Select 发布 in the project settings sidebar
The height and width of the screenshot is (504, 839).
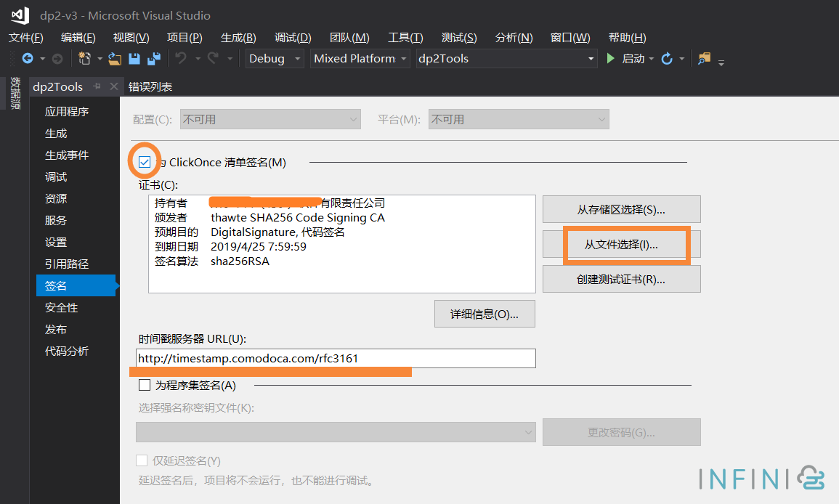(57, 329)
